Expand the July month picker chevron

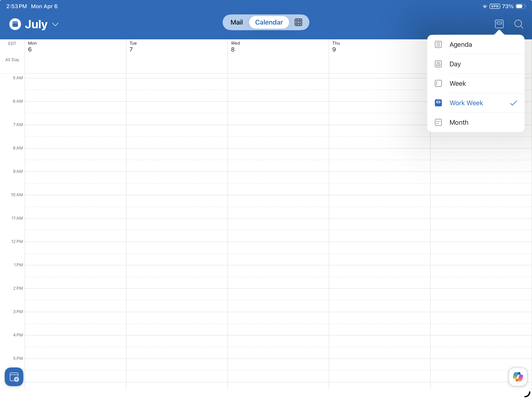point(55,24)
